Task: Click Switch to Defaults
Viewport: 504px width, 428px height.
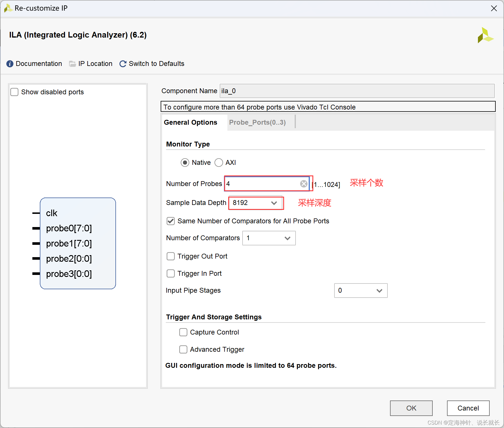Action: tap(157, 64)
